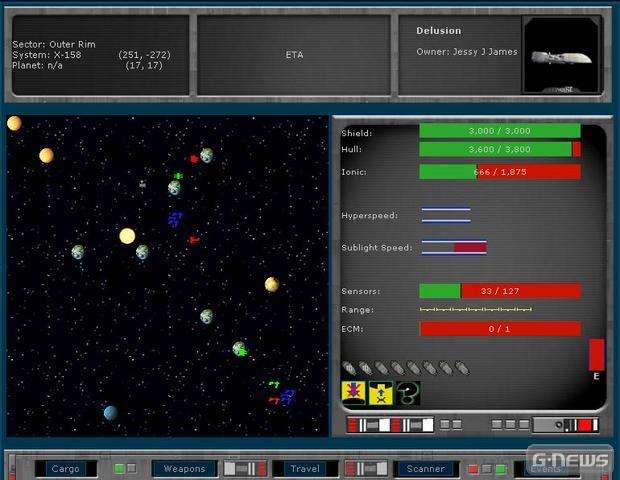Viewport: 620px width, 480px height.
Task: Click the round knob in the status panel
Action: click(559, 425)
